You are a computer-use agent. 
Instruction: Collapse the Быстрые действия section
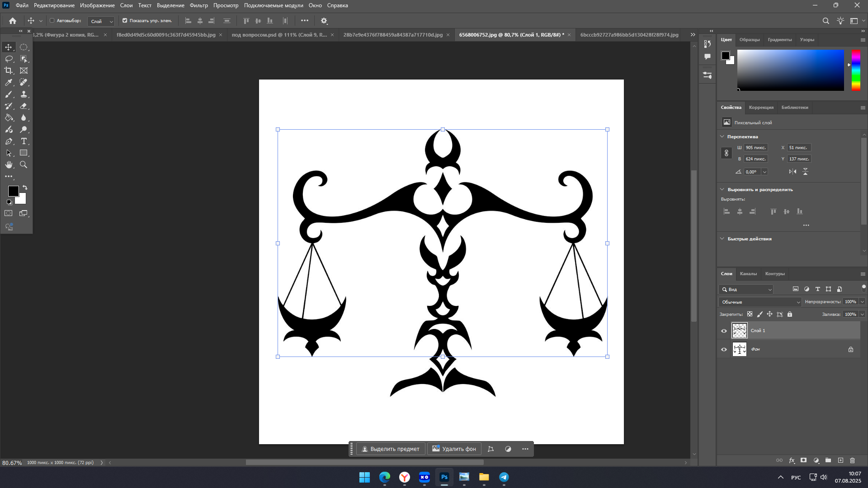pyautogui.click(x=722, y=239)
